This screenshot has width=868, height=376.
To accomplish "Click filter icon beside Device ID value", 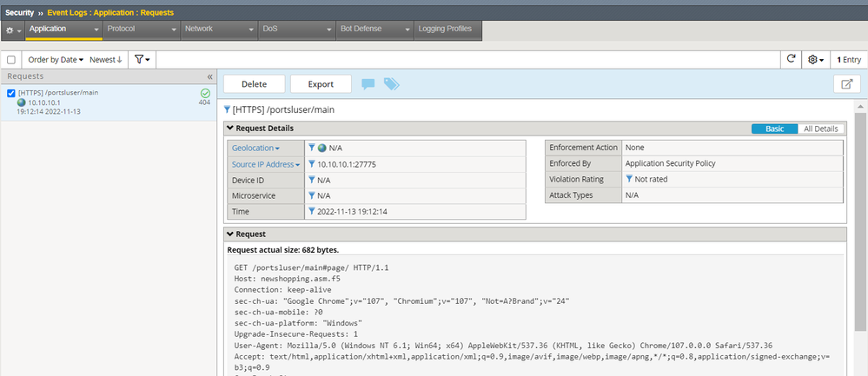I will (311, 180).
